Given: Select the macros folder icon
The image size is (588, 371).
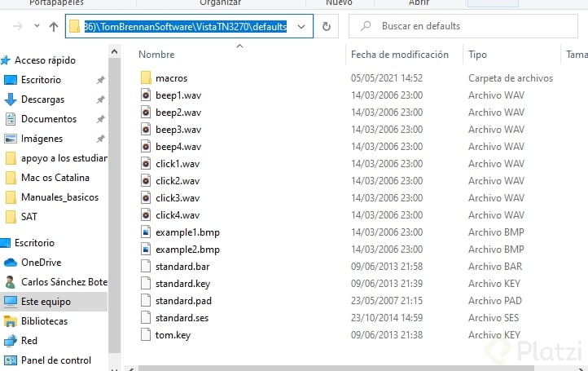Looking at the screenshot, I should click(x=146, y=78).
